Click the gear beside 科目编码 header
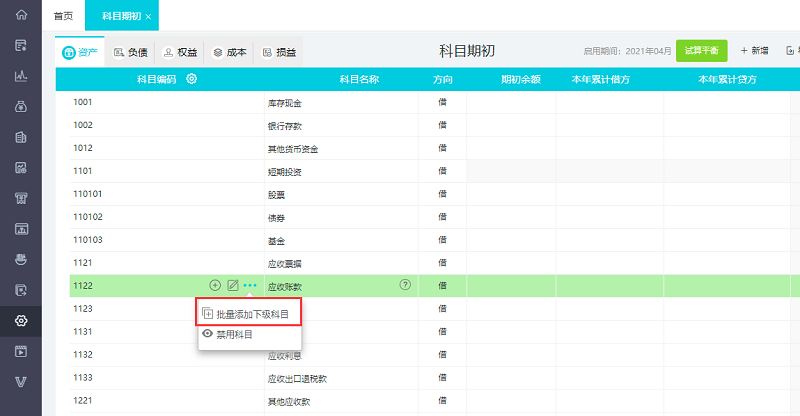 pos(191,79)
